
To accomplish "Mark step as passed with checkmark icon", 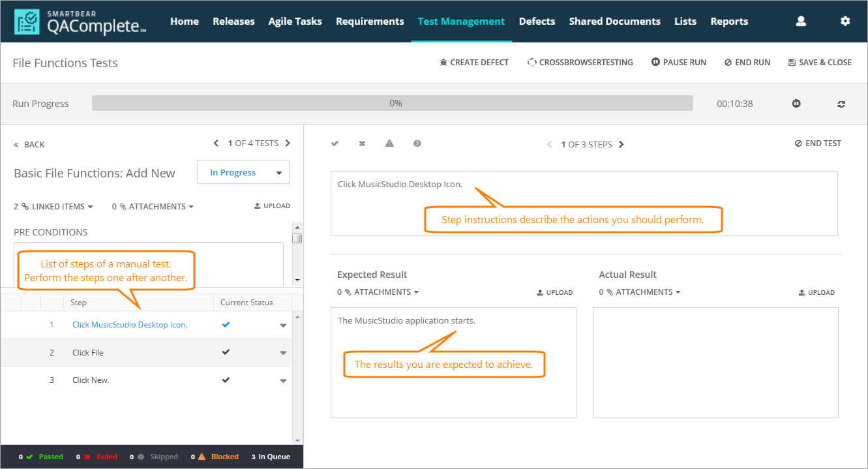I will pyautogui.click(x=335, y=144).
